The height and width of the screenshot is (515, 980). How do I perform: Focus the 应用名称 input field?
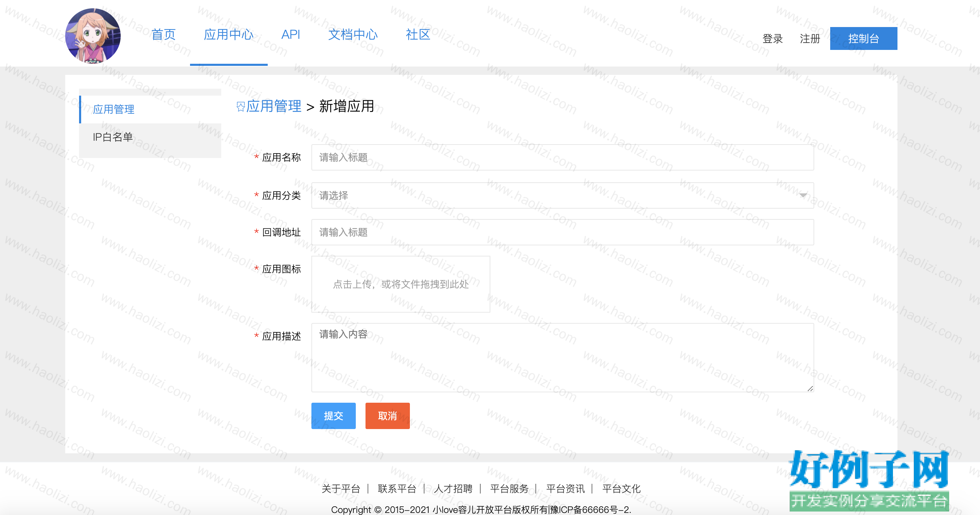point(562,157)
